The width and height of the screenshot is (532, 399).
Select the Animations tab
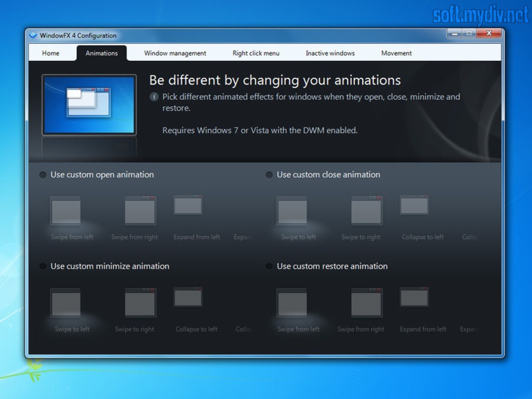[102, 53]
